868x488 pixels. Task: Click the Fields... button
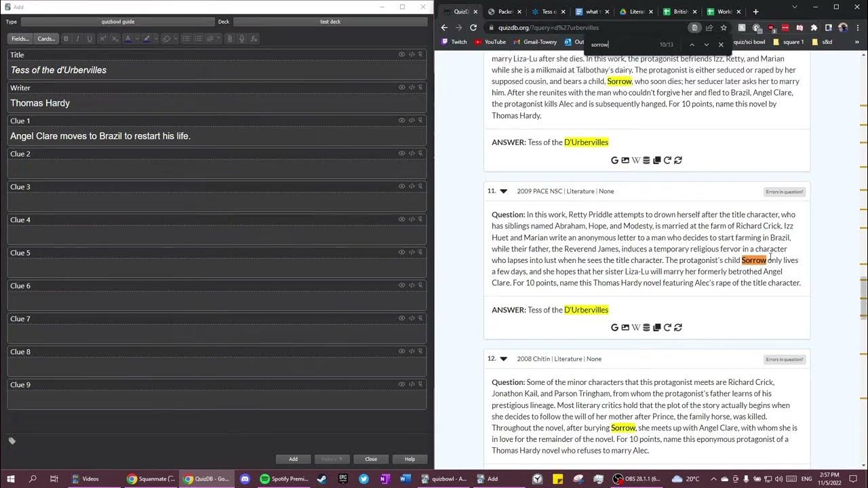20,39
